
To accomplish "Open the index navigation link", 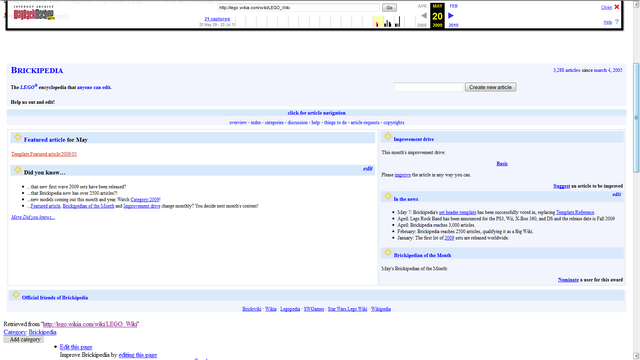I will 256,122.
